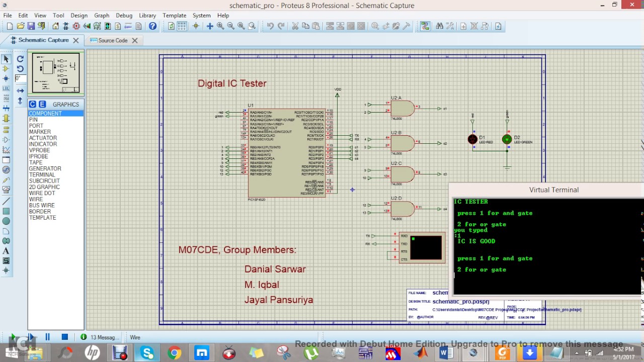The width and height of the screenshot is (644, 362).
Task: Zoom to fit entire sheet icon
Action: (241, 26)
